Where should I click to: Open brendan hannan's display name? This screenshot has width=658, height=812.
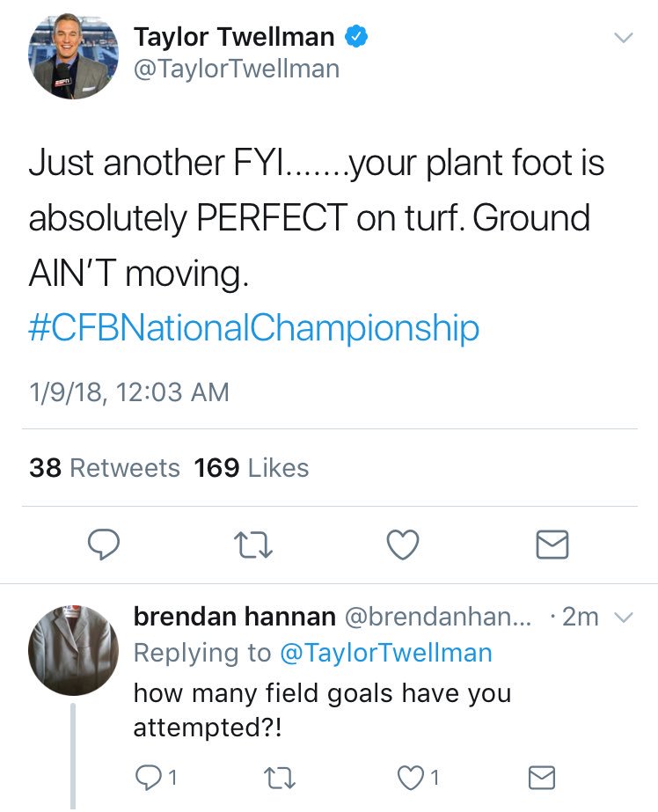(x=234, y=618)
